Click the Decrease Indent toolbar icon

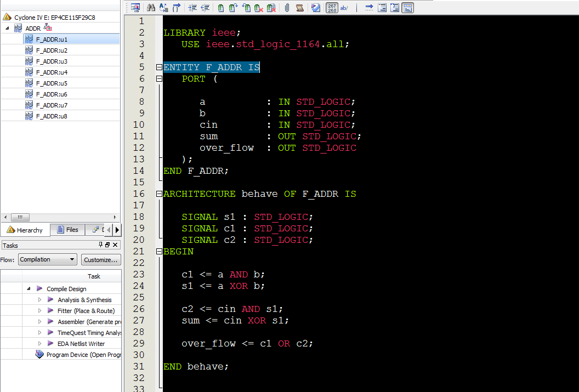205,8
